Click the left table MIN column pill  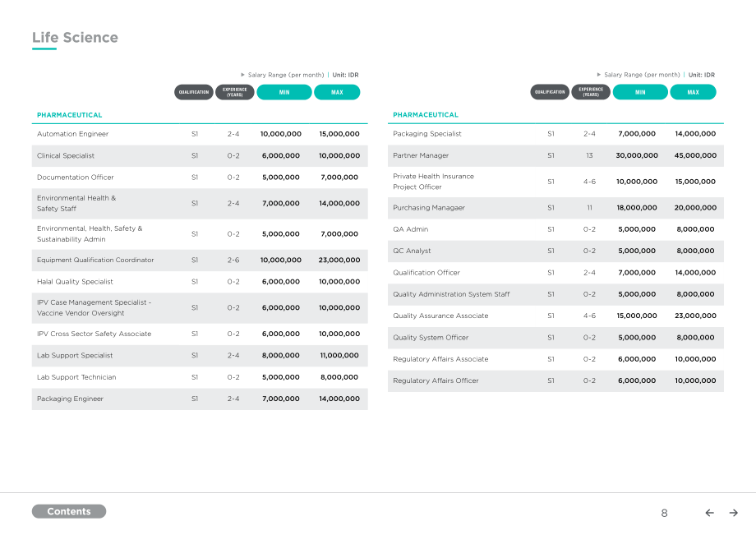click(284, 92)
